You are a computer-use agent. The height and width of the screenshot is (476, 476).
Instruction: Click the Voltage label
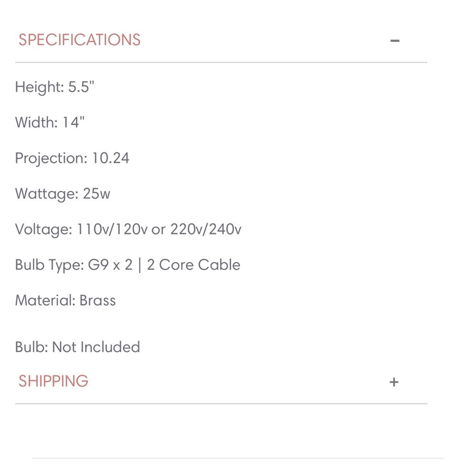pos(43,229)
